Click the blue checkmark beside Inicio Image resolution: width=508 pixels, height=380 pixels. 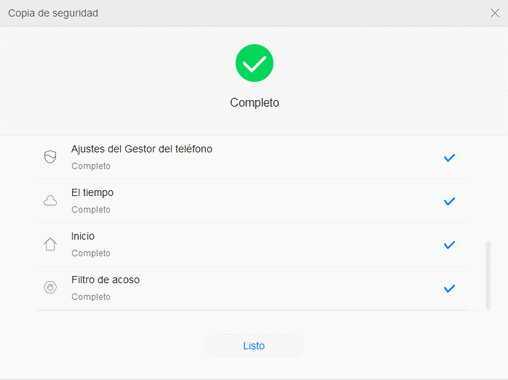[449, 245]
